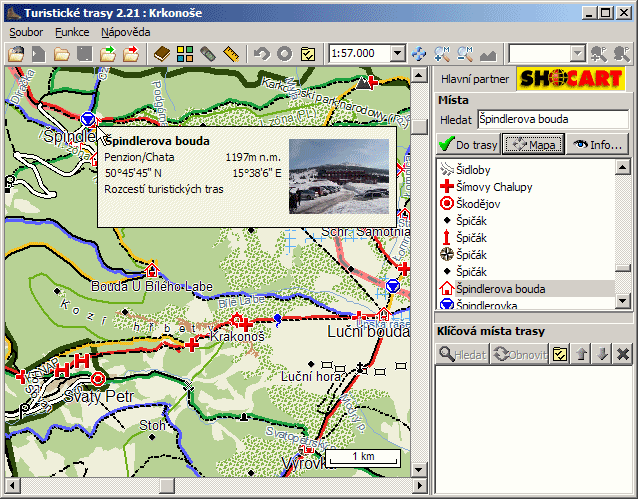
Task: Click the Info... button
Action: (x=598, y=144)
